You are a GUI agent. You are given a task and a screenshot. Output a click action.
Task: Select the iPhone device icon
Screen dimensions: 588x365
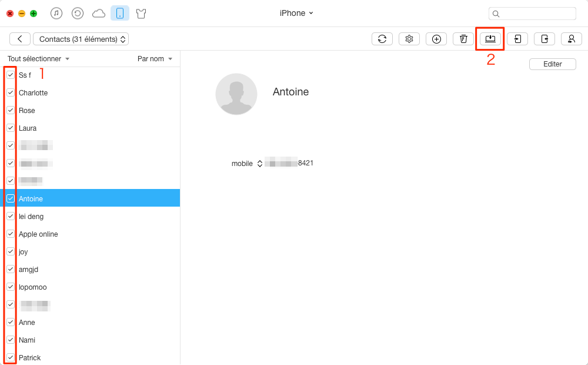click(120, 14)
